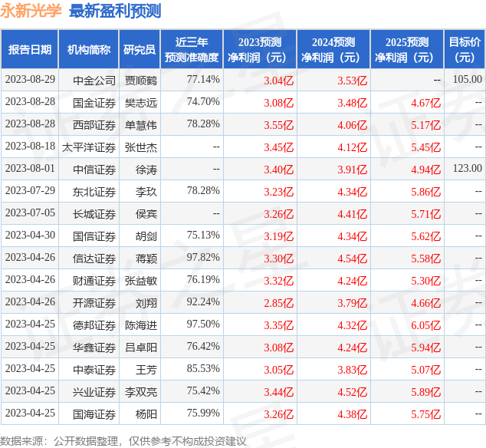Click the 报告日期 column header
The height and width of the screenshot is (448, 486).
(x=30, y=50)
